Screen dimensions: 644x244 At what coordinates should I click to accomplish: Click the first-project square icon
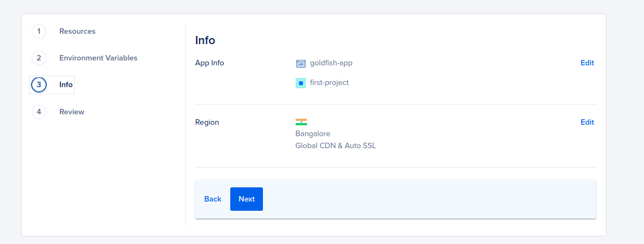[x=300, y=83]
